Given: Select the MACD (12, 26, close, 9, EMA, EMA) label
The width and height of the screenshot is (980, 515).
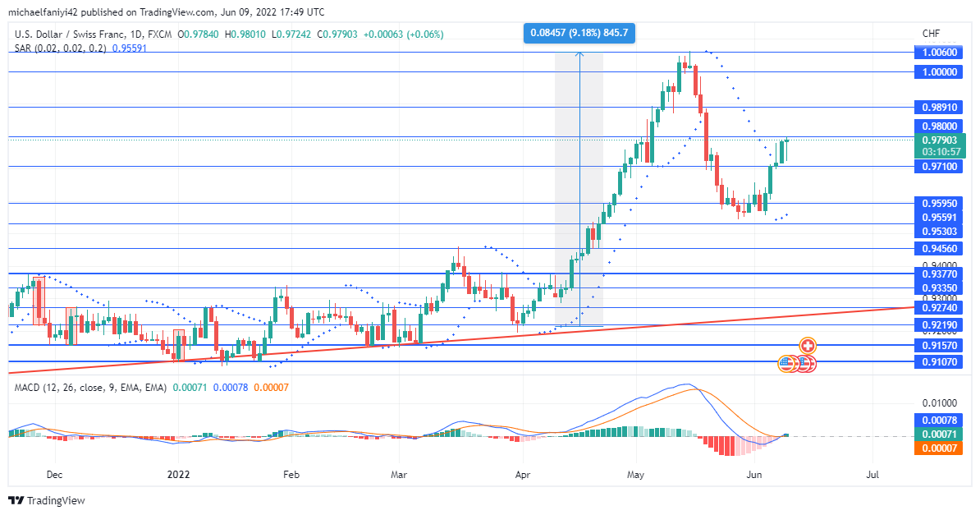Looking at the screenshot, I should (x=90, y=388).
